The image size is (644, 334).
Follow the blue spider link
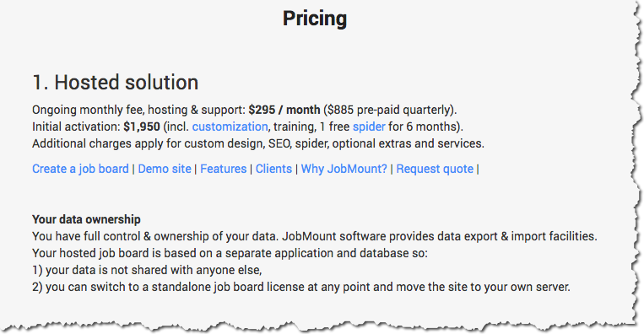coord(369,127)
